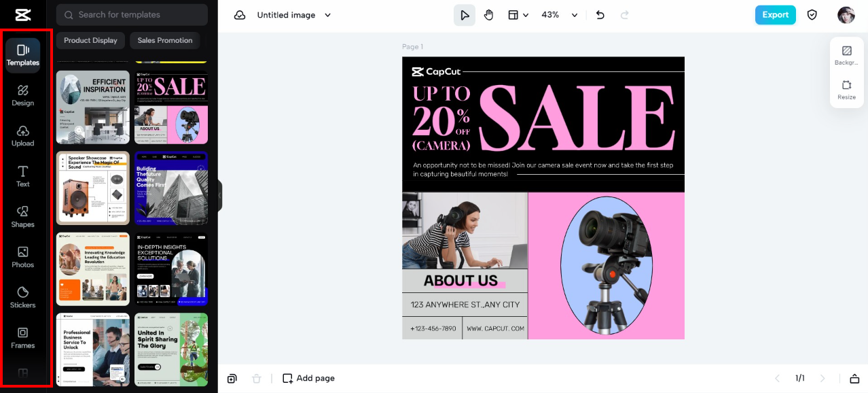Click the shield privacy icon
868x393 pixels.
click(812, 15)
